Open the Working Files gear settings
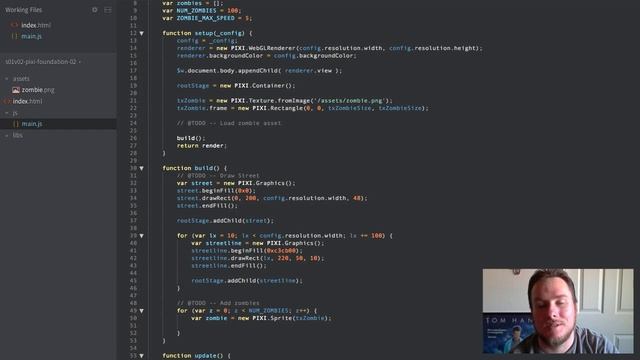 point(95,10)
